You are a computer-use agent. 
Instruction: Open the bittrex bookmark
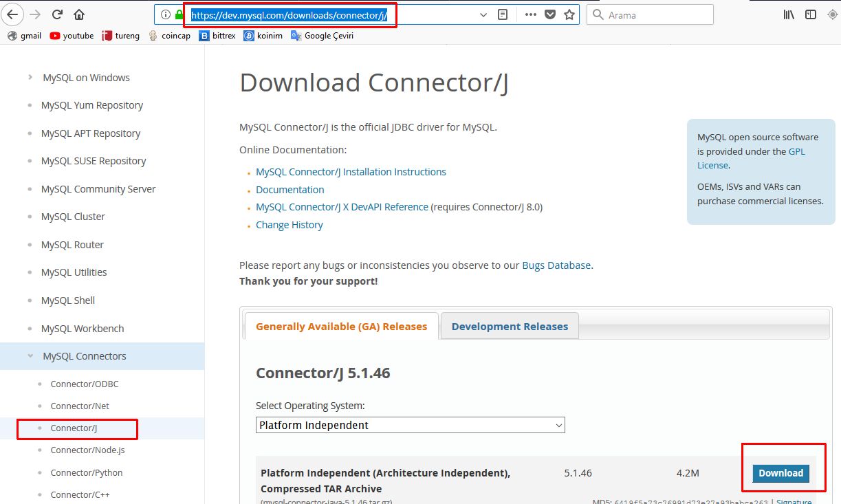[x=217, y=36]
